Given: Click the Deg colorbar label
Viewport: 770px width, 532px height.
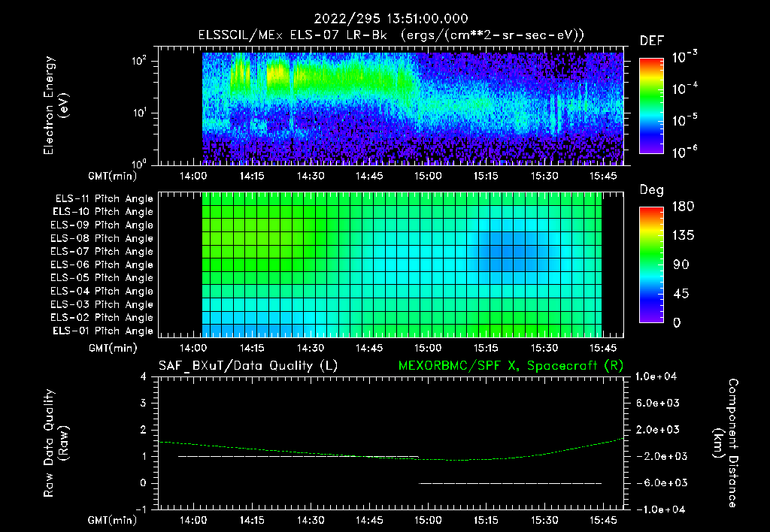Looking at the screenshot, I should point(652,190).
